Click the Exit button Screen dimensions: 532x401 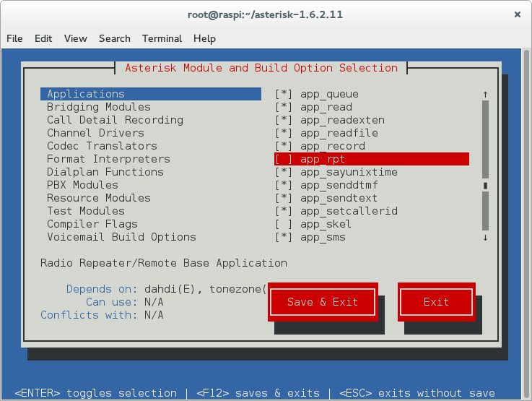436,302
